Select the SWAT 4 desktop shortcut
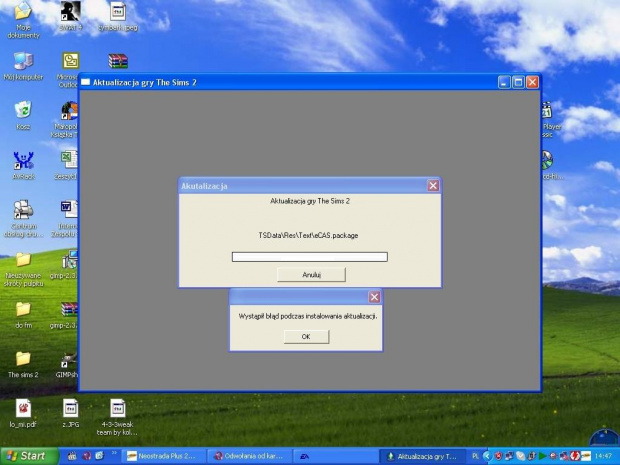Viewport: 620px width, 465px height. coord(70,17)
